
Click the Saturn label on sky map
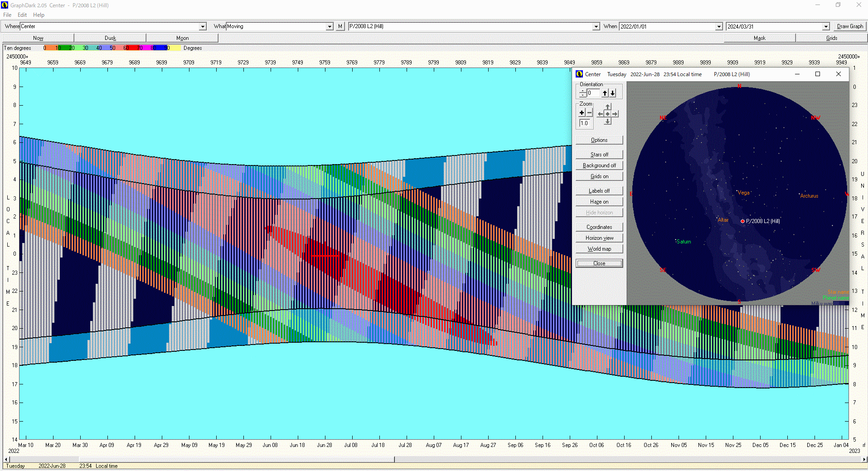[x=684, y=242]
